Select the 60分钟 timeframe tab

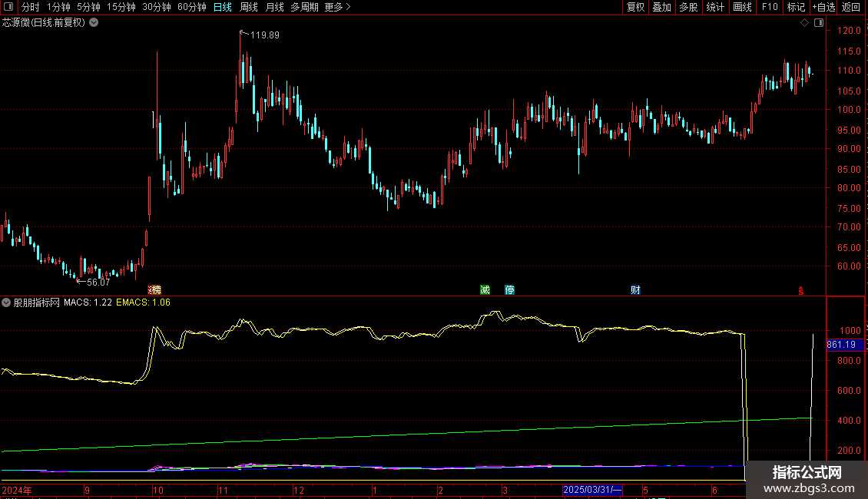point(191,7)
